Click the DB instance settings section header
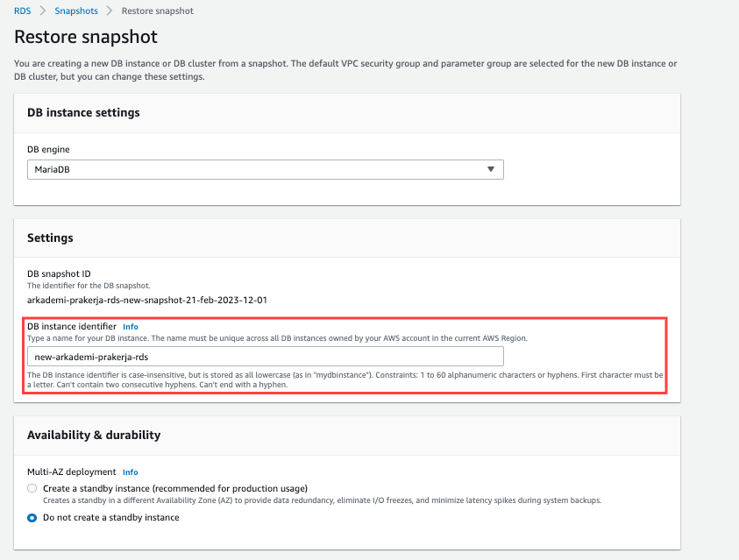Screen dimensions: 739x560 pyautogui.click(x=83, y=112)
